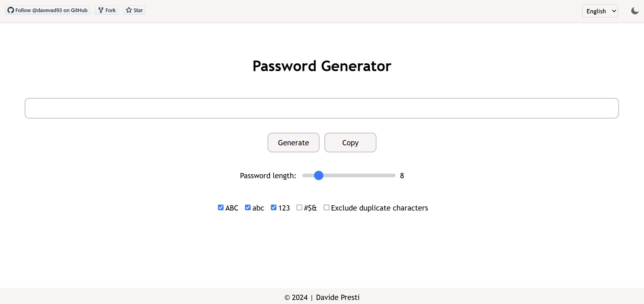
Task: Open the Davide Presti footer link
Action: (x=338, y=297)
